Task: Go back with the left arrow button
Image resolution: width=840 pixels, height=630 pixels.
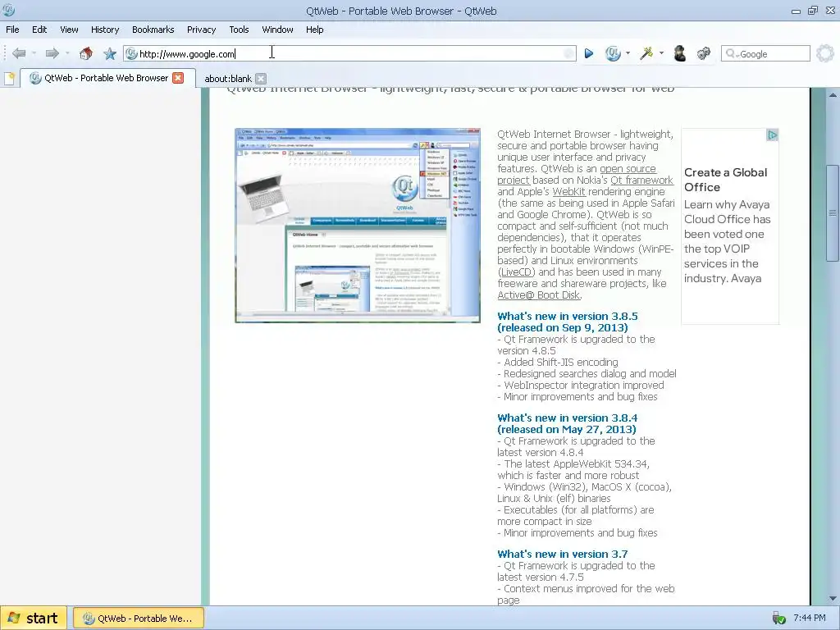Action: [20, 53]
